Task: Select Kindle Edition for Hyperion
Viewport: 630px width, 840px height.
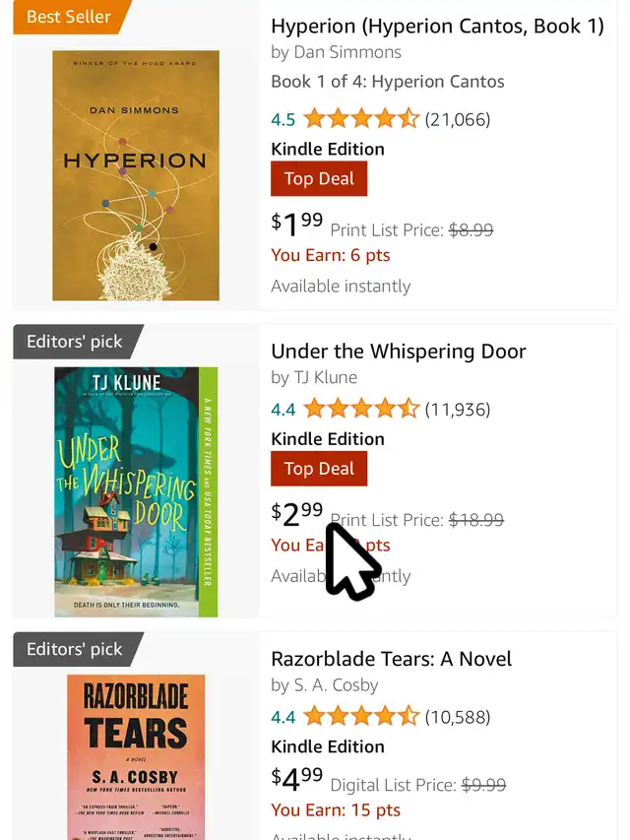Action: coord(328,150)
